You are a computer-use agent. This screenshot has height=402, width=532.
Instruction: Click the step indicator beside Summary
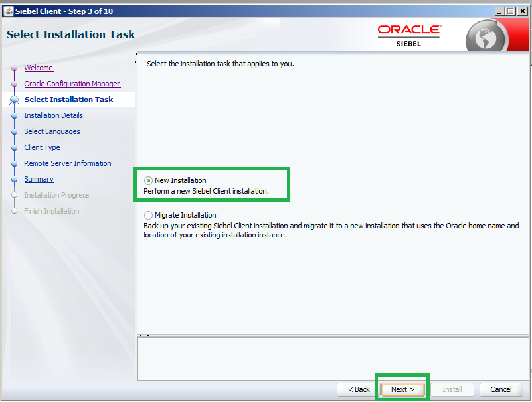pos(15,179)
